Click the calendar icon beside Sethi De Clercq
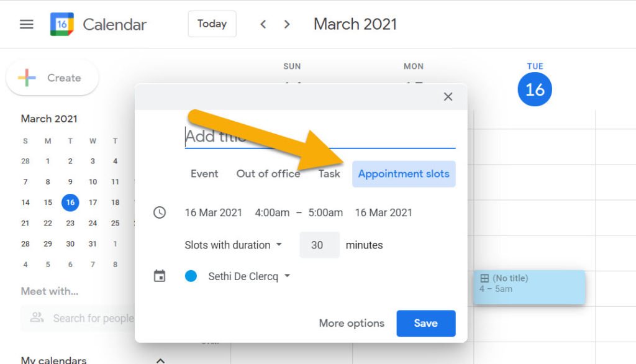The width and height of the screenshot is (636, 364). (x=160, y=276)
